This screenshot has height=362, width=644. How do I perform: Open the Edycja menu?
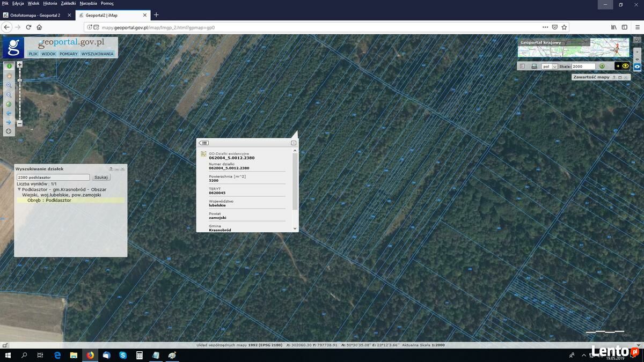[18, 3]
